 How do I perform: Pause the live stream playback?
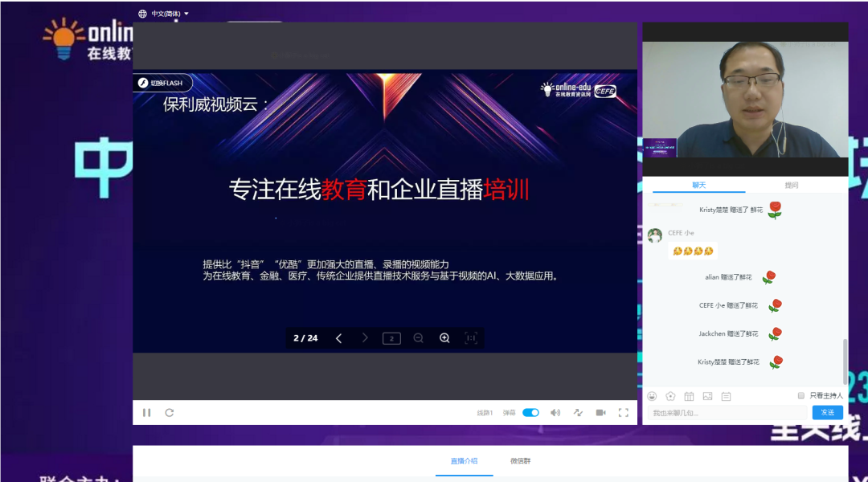(x=146, y=413)
